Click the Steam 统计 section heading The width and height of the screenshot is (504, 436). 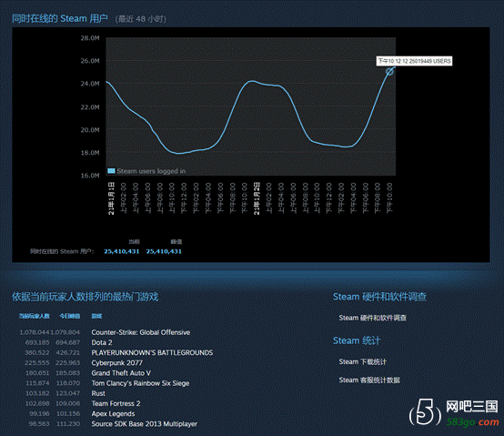pos(357,340)
